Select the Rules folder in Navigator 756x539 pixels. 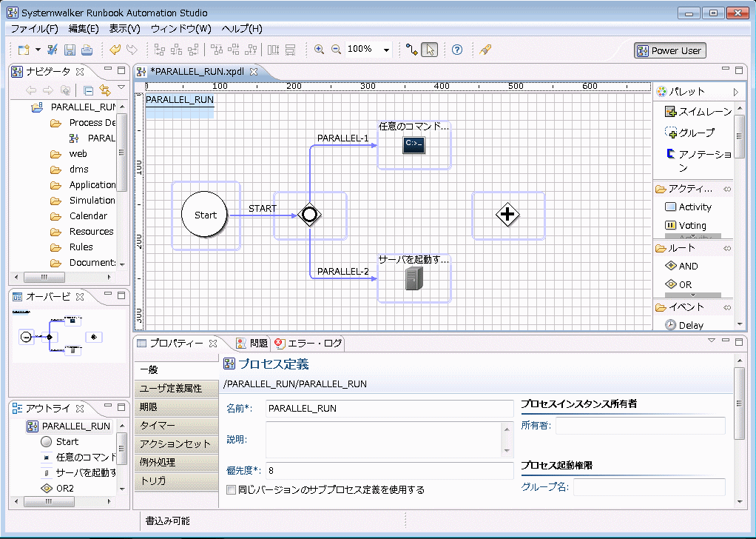81,247
